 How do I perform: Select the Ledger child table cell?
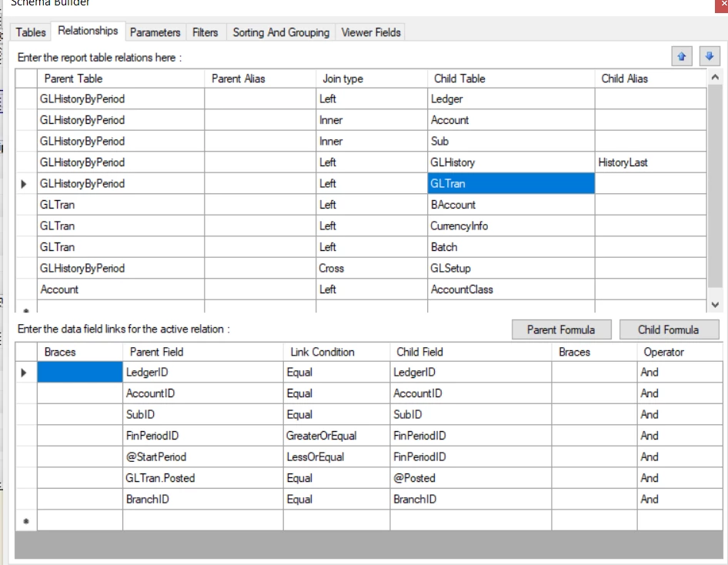click(511, 99)
